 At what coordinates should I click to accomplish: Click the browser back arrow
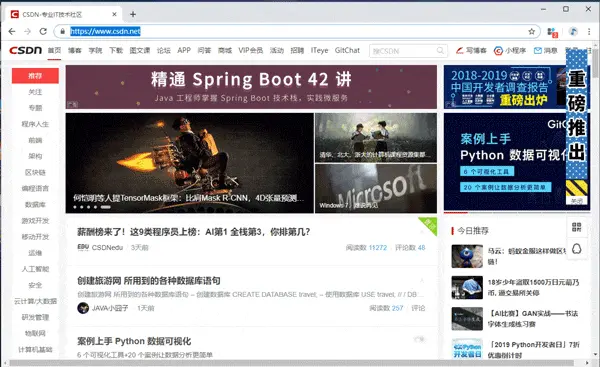pos(12,31)
